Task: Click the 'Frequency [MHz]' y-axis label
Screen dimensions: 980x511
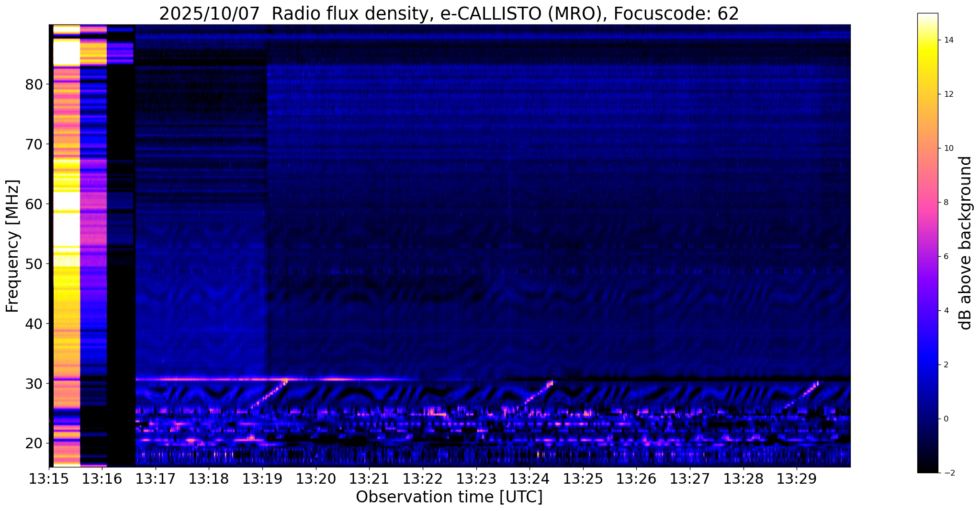Action: [x=12, y=246]
